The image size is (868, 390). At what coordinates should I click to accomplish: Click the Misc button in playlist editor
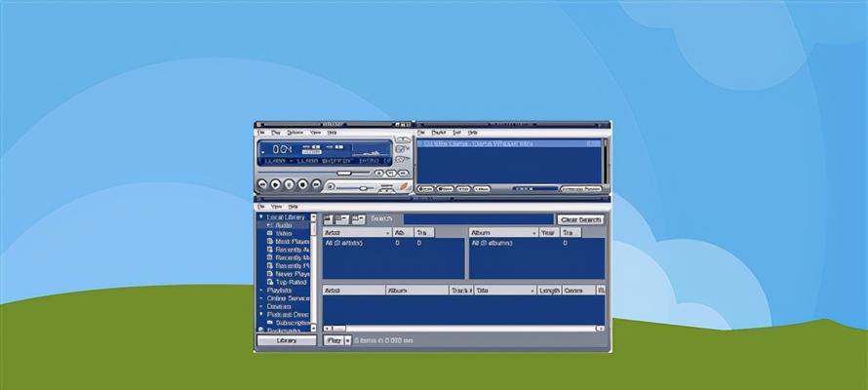(x=482, y=188)
